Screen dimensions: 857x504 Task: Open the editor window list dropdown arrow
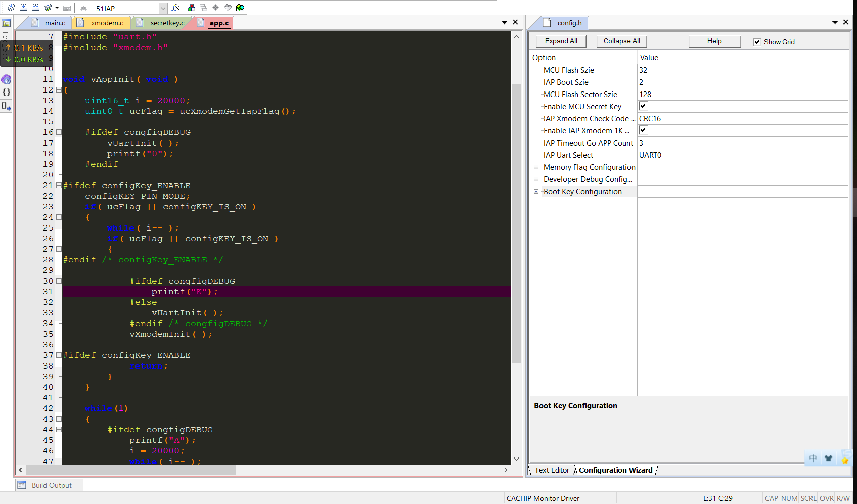504,22
